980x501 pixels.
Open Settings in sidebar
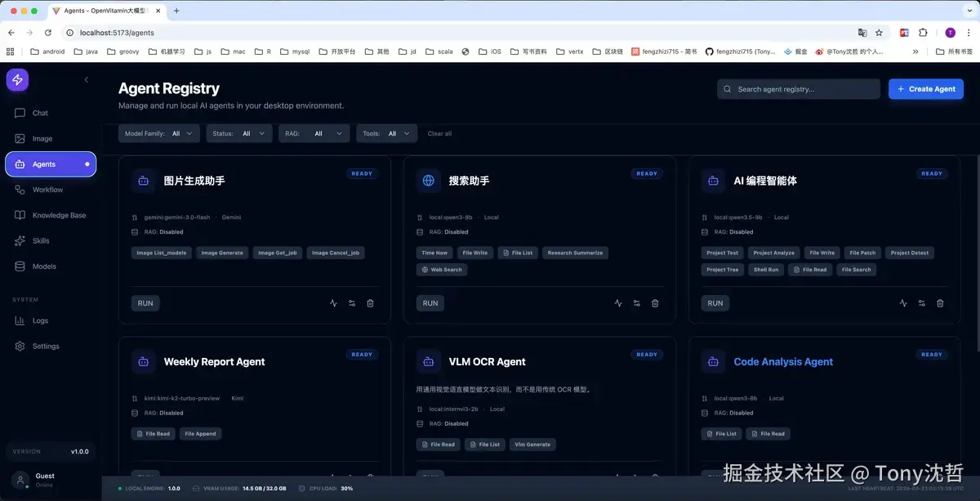[51, 346]
